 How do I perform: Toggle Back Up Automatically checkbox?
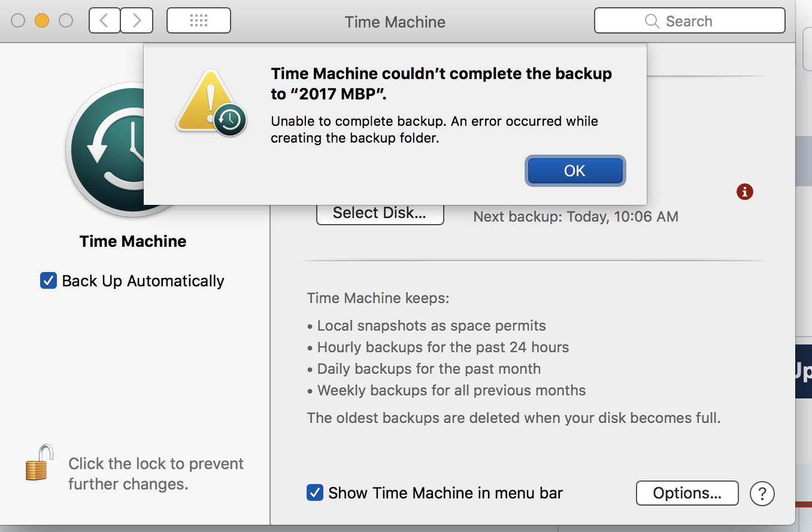[49, 280]
